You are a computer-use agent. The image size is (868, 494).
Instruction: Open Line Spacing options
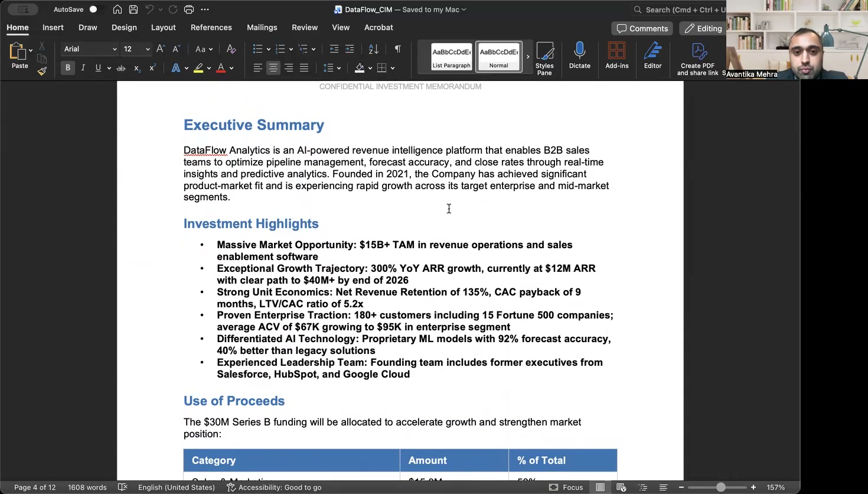coord(332,68)
